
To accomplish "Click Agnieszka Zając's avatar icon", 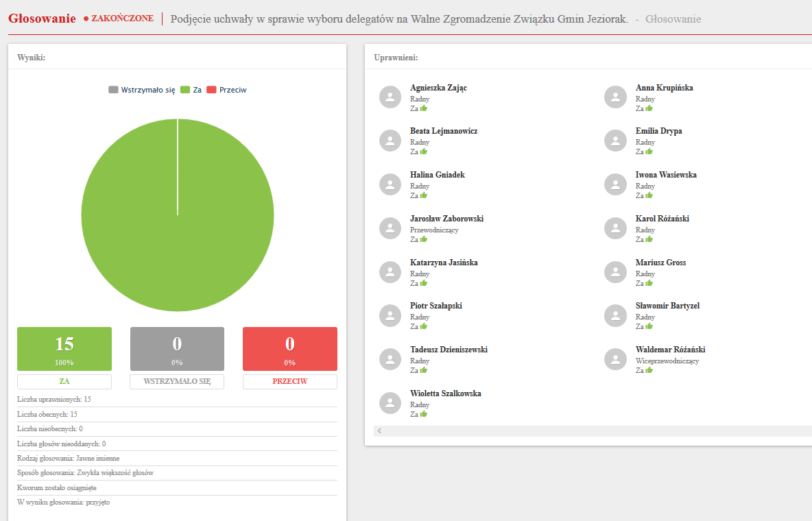I will (390, 97).
